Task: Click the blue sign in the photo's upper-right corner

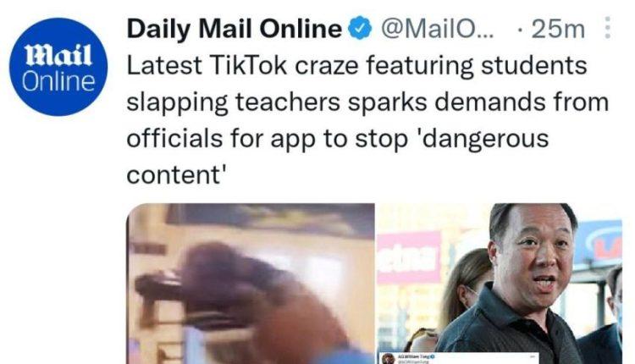Action: pos(598,241)
